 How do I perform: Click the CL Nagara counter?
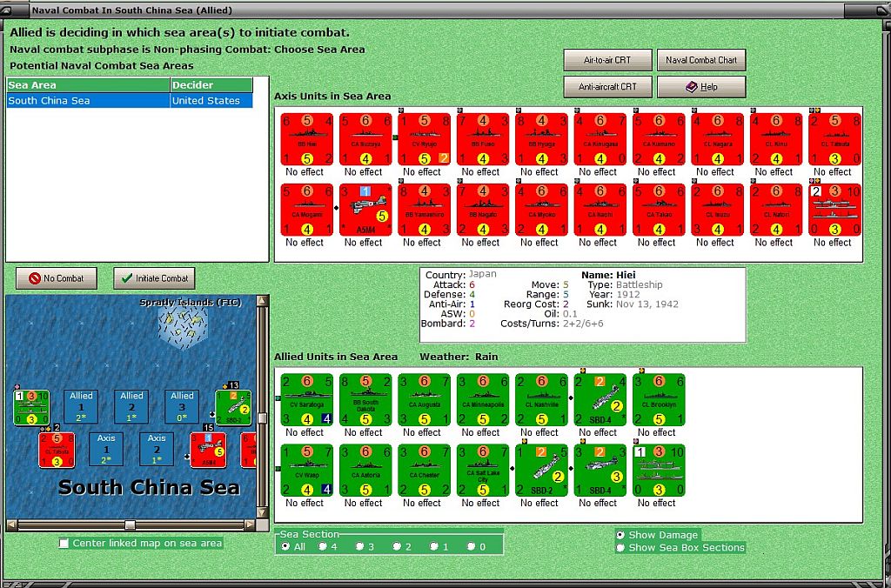717,139
